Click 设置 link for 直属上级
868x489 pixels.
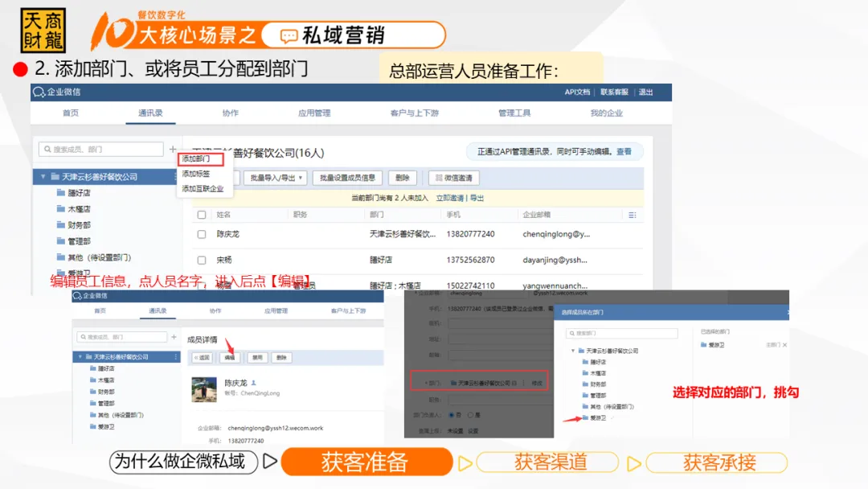[473, 431]
